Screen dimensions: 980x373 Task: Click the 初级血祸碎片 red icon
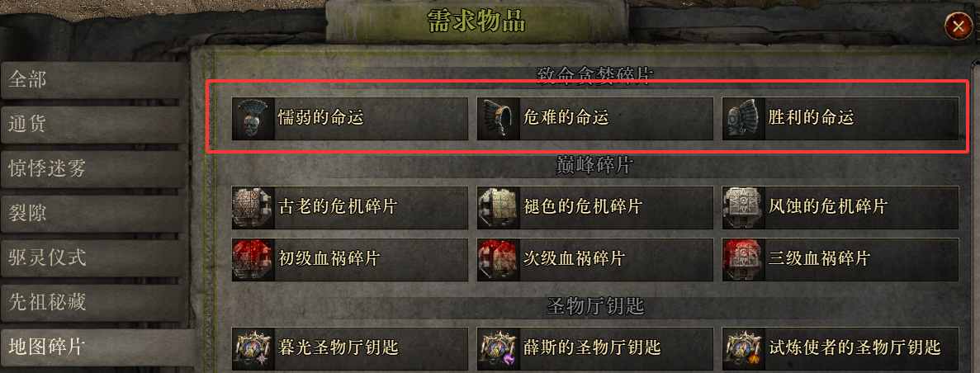pyautogui.click(x=253, y=259)
